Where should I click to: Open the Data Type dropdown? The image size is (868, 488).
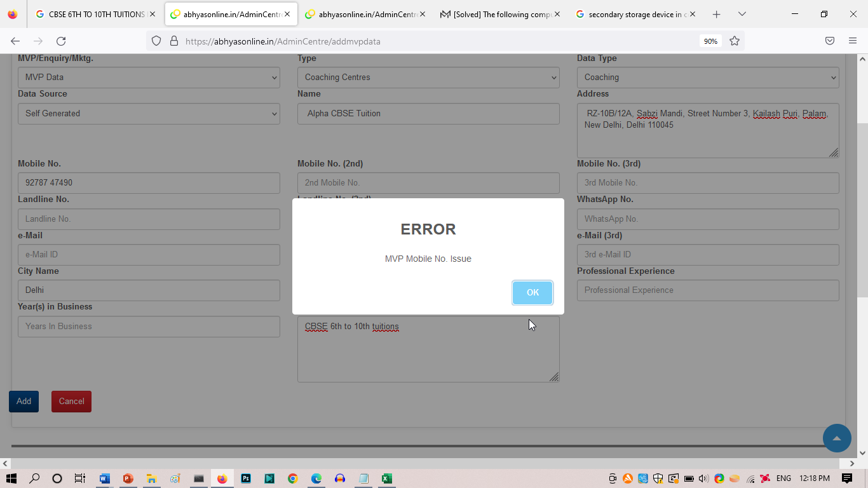pyautogui.click(x=708, y=78)
